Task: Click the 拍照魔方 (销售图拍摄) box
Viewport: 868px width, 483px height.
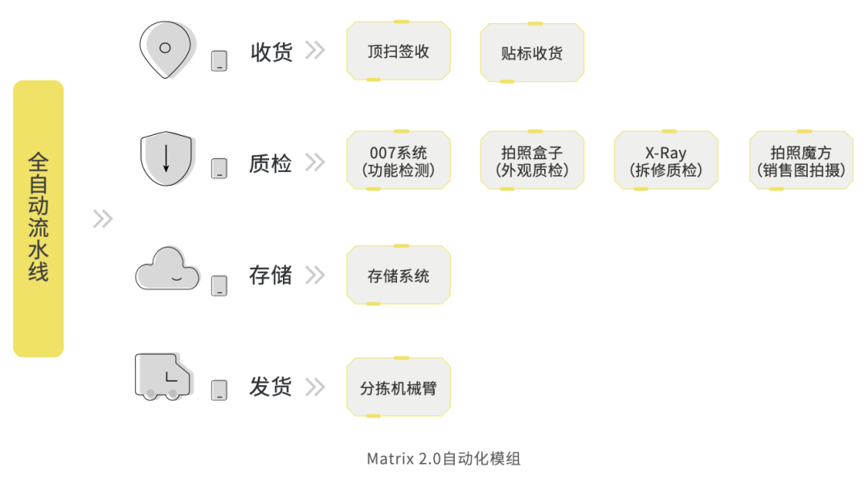Action: 801,161
